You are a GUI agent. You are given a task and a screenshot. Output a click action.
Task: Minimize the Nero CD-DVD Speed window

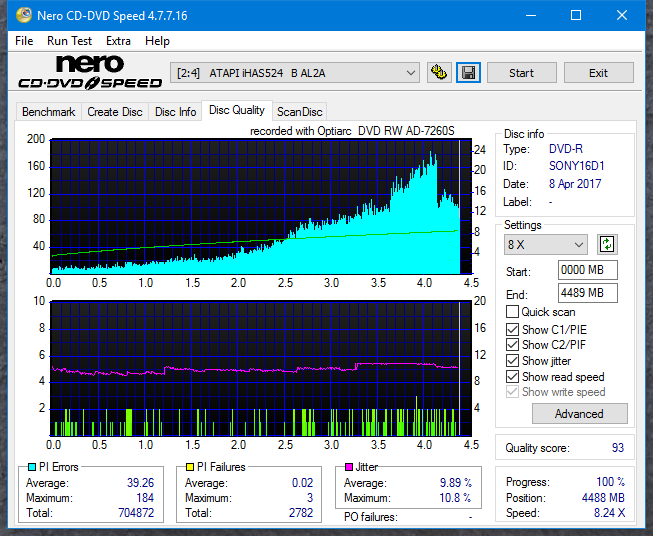(531, 15)
